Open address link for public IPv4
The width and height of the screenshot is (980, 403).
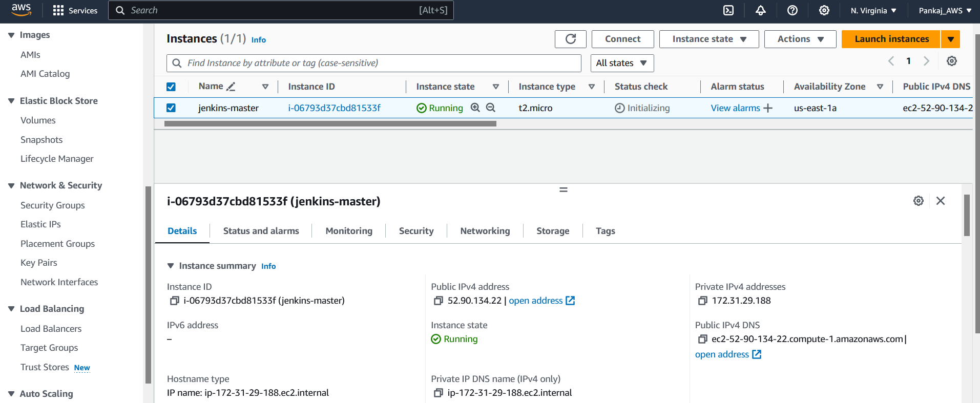(x=541, y=301)
